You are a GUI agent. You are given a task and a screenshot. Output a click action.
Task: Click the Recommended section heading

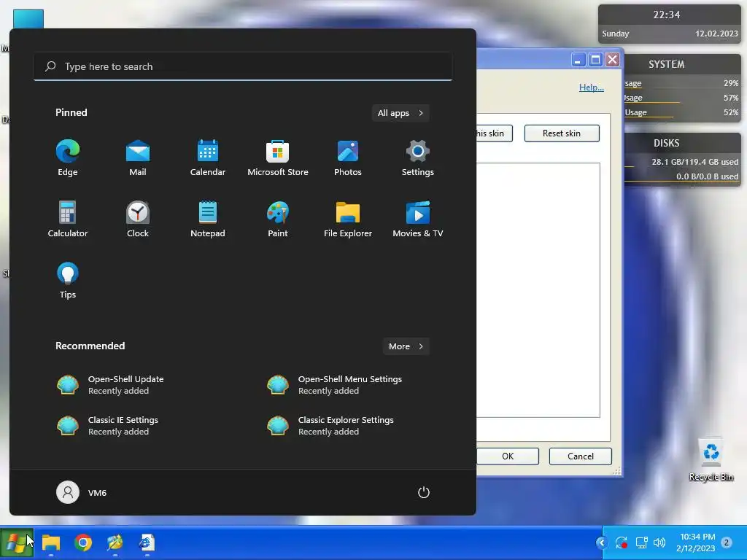pos(90,346)
